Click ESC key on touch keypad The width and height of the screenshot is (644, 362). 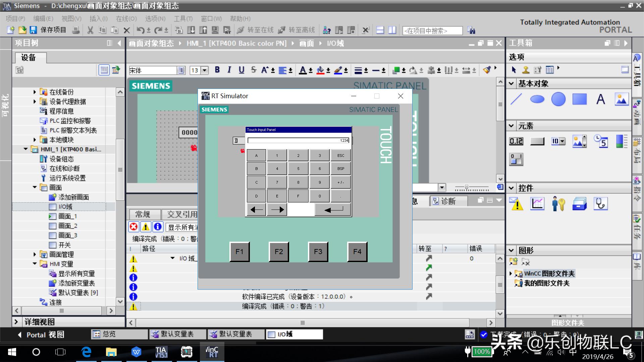pyautogui.click(x=341, y=155)
